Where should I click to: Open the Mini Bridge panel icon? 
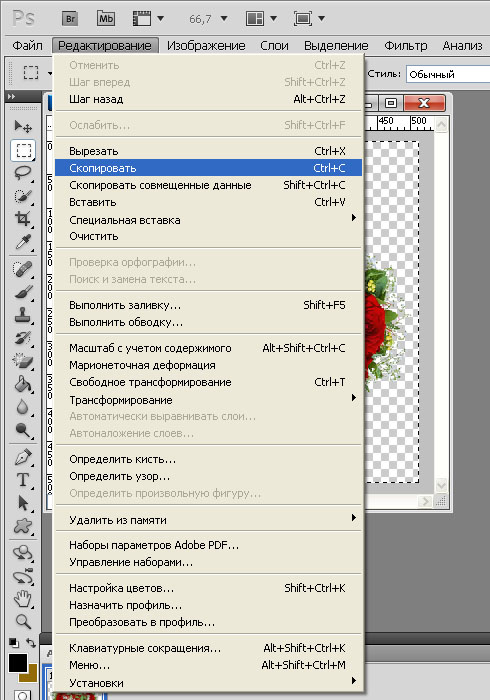pyautogui.click(x=106, y=19)
